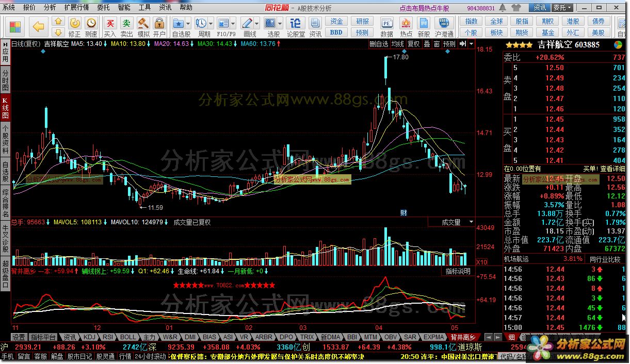The width and height of the screenshot is (630, 364).
Task: Open the 分析 menu
Action: pyautogui.click(x=50, y=8)
